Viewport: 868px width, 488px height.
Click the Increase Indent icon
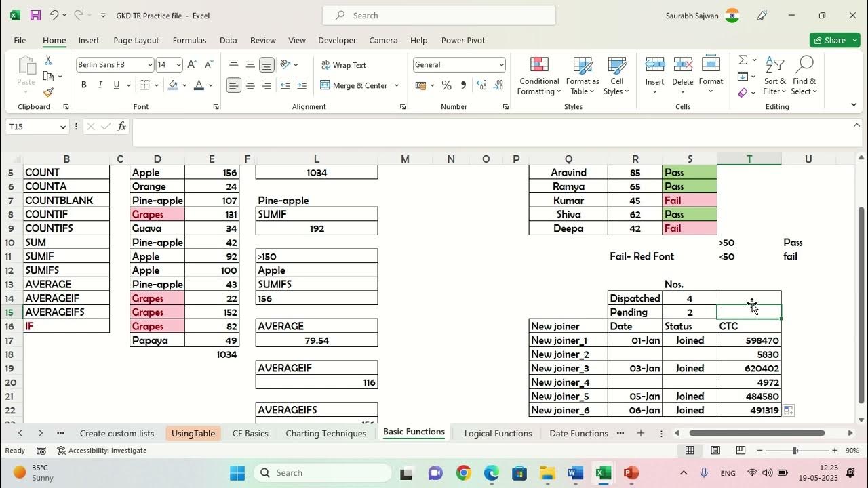(302, 85)
